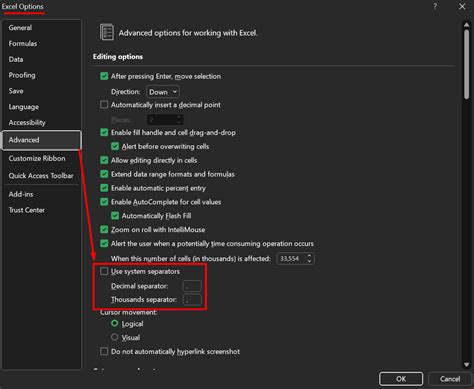
Task: Increase the cells in thousands stepper
Action: (x=309, y=256)
